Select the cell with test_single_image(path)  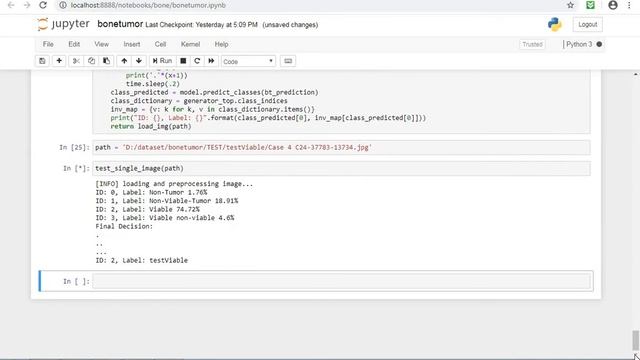[341, 168]
